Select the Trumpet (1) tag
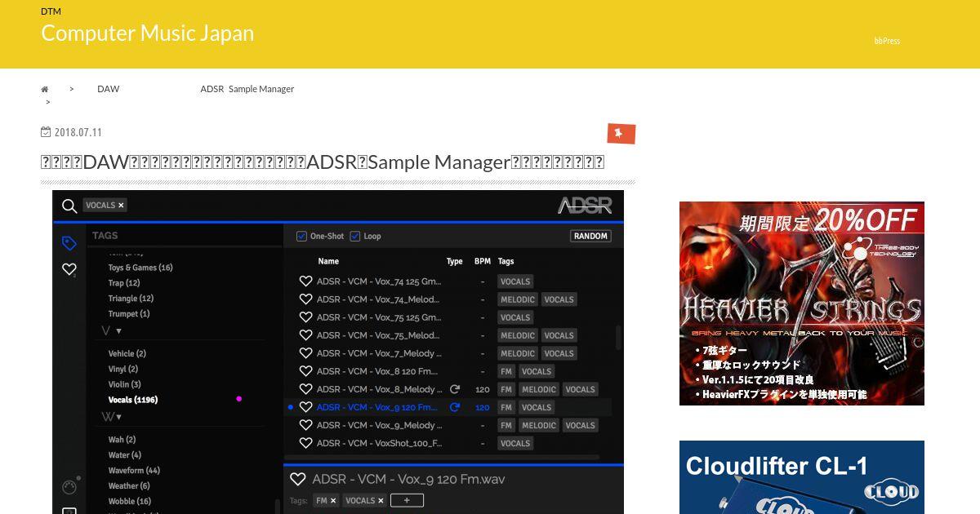 coord(129,314)
